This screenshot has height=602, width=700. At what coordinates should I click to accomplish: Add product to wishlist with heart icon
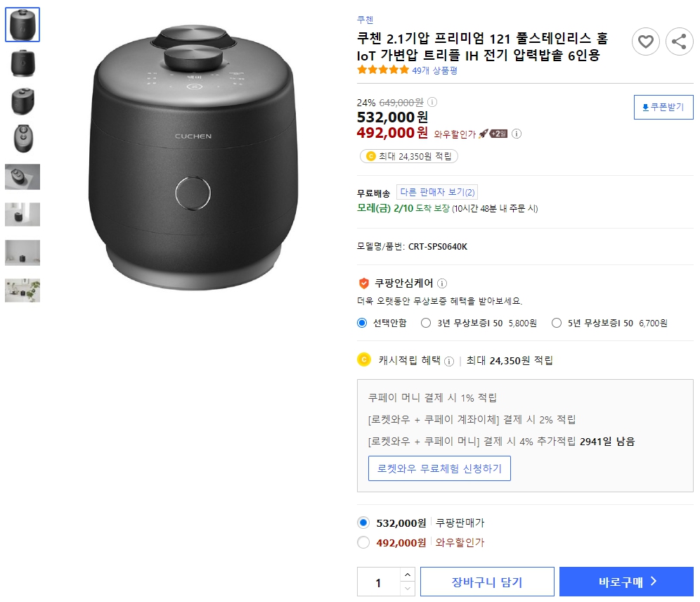[x=646, y=41]
